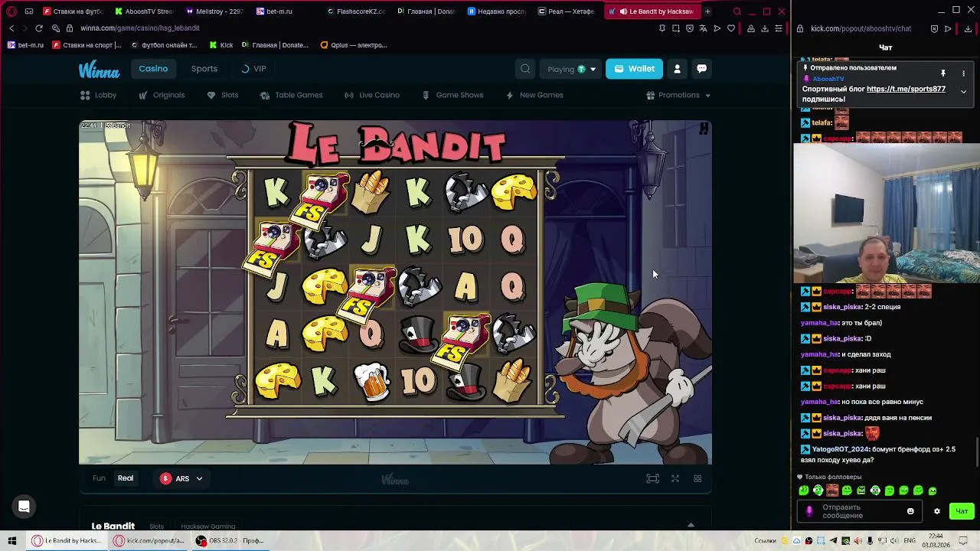980x551 pixels.
Task: Open bet-m.ru bookmark in bookmarks bar
Action: (x=25, y=45)
